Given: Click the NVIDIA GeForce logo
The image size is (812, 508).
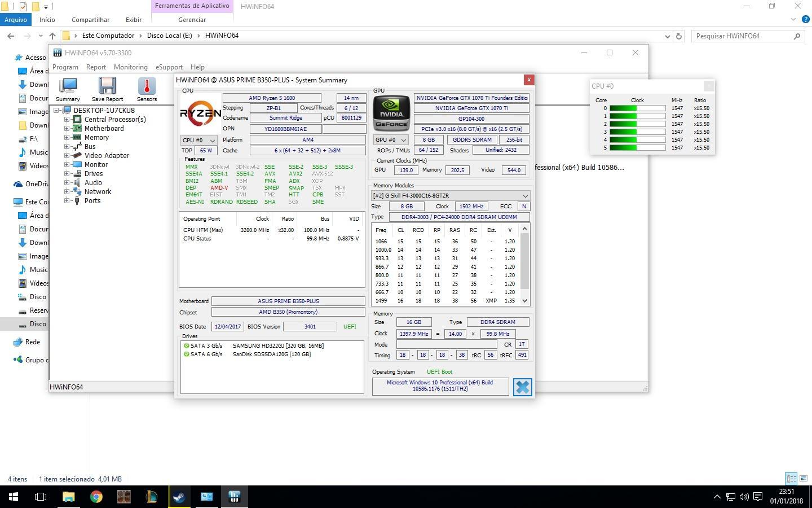Looking at the screenshot, I should (391, 113).
